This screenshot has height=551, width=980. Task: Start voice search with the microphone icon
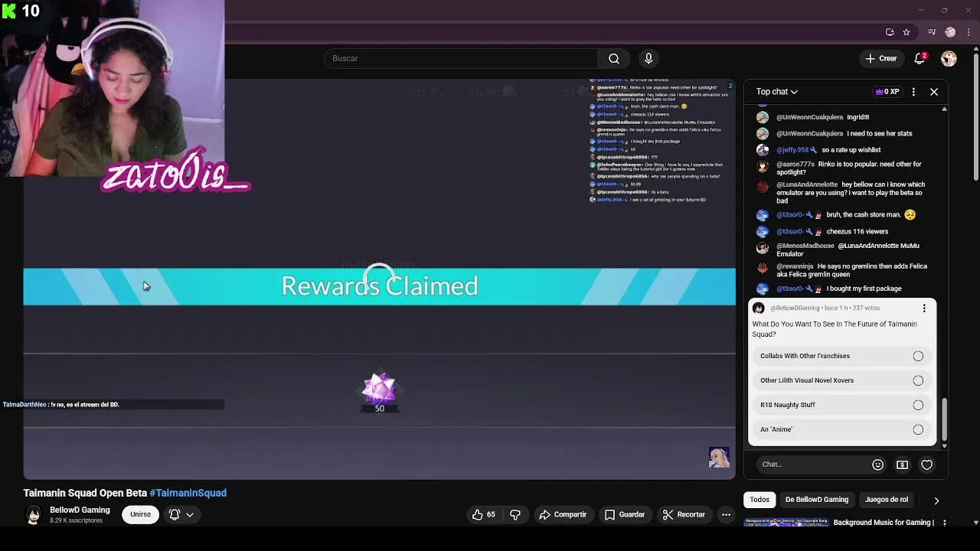(648, 58)
